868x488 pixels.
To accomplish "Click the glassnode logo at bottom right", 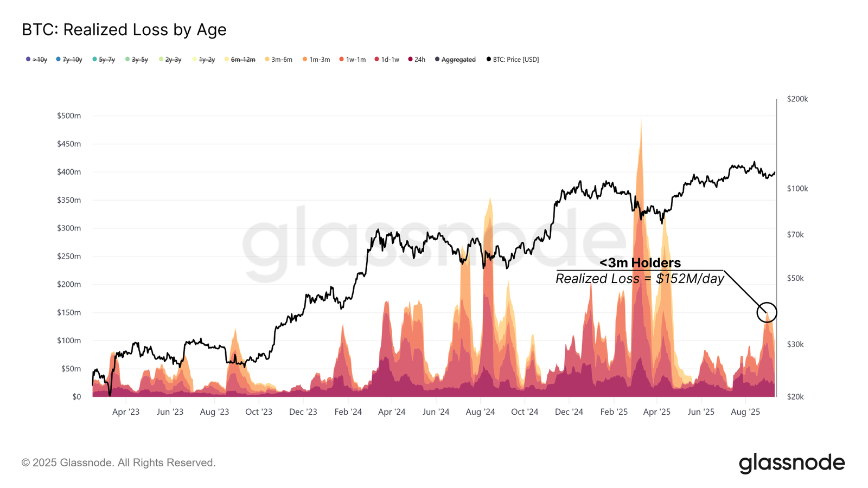I will [x=792, y=463].
